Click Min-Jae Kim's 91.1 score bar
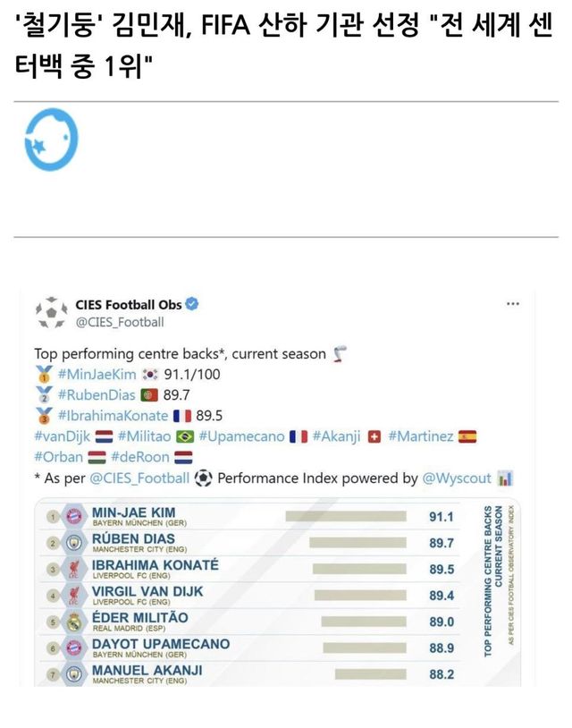Viewport: 572px width, 728px height. 348,517
